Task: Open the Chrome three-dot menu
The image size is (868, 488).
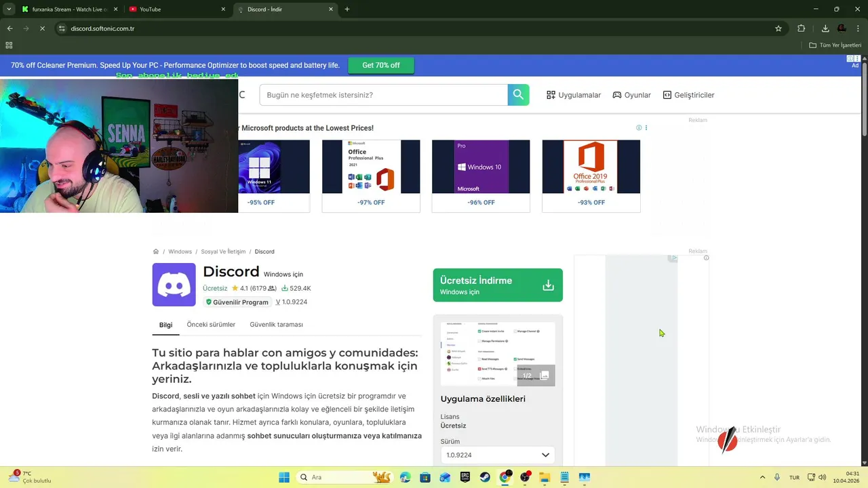Action: (x=858, y=28)
